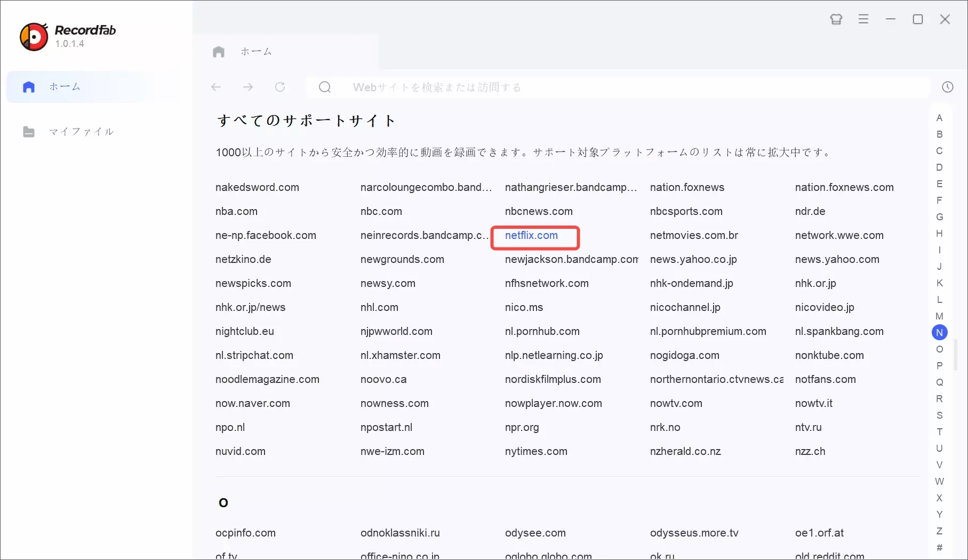The width and height of the screenshot is (968, 560).
Task: Open nrk.no link
Action: tap(665, 427)
